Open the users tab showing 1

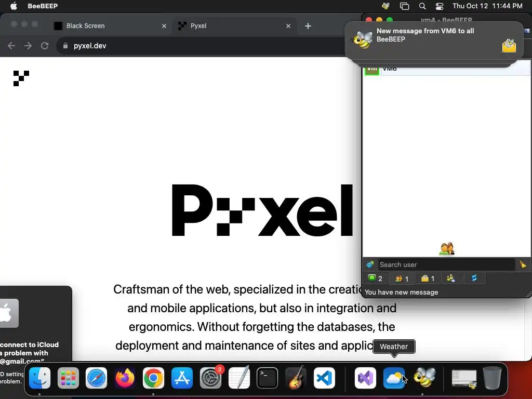pos(402,278)
